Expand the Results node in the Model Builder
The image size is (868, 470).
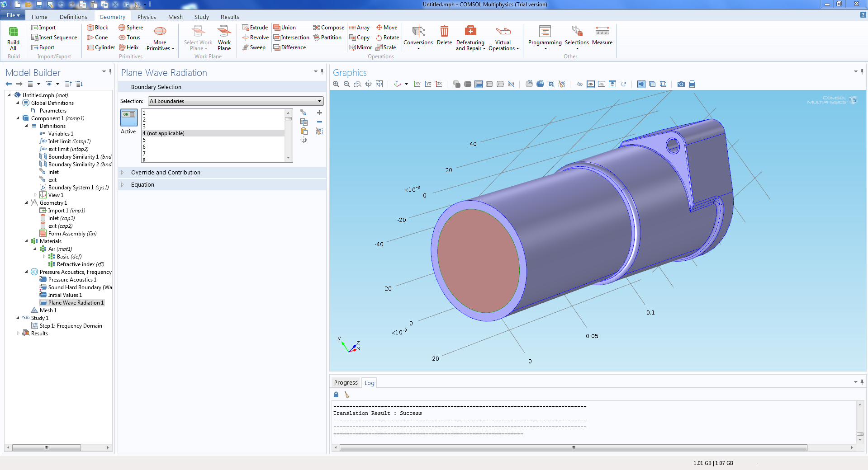(18, 334)
